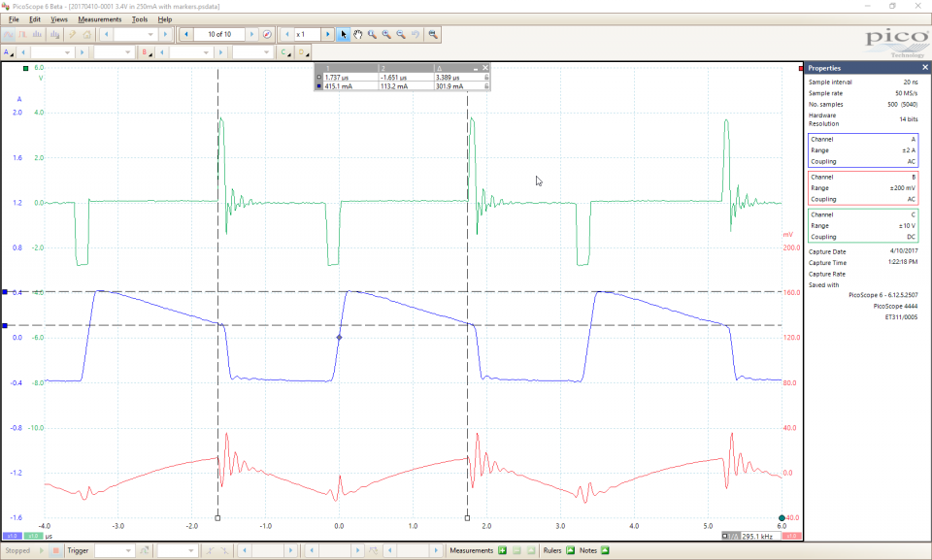Open the Measurements menu
This screenshot has width=932, height=560.
tap(100, 19)
